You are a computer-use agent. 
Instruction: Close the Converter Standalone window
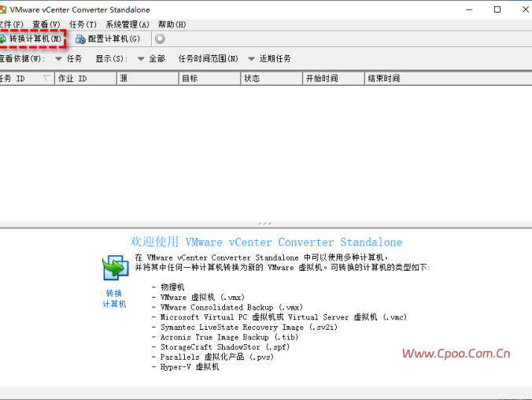point(525,9)
